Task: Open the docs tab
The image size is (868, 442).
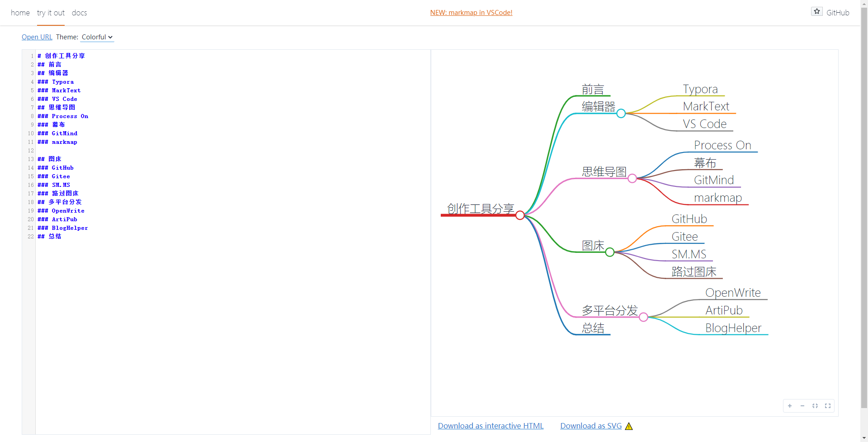Action: coord(79,13)
